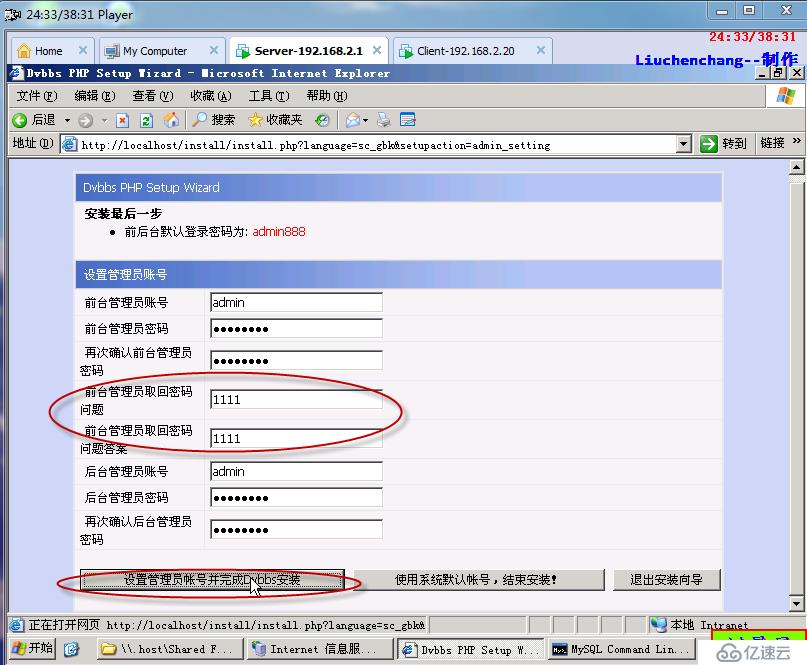Close the Client-192.168.2.20 tab

(541, 50)
